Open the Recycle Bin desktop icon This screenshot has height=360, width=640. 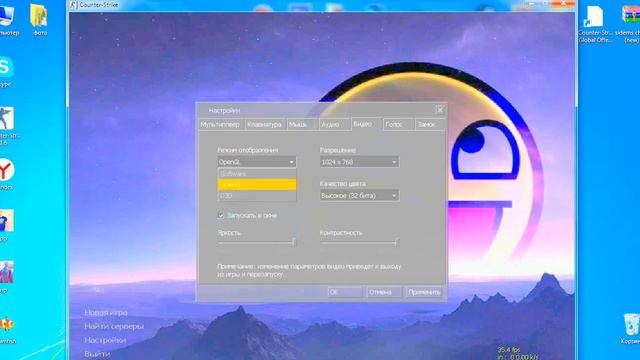click(631, 329)
